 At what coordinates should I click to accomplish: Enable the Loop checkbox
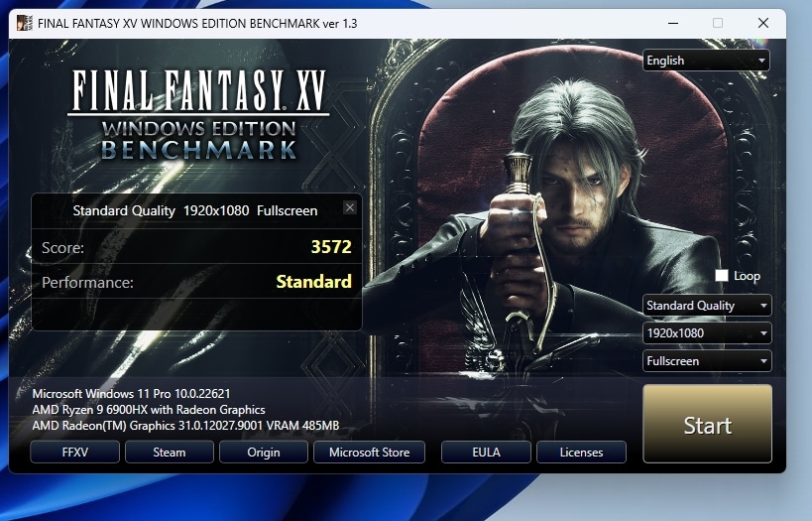point(722,276)
